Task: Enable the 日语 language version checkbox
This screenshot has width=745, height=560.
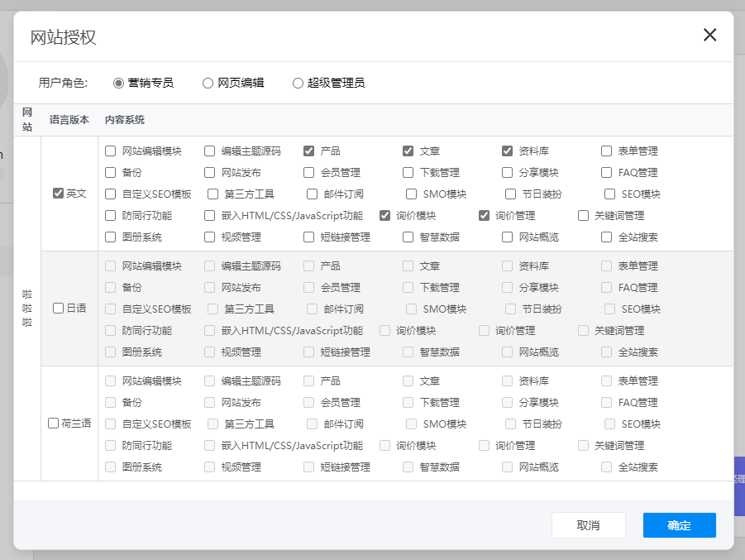Action: click(58, 308)
